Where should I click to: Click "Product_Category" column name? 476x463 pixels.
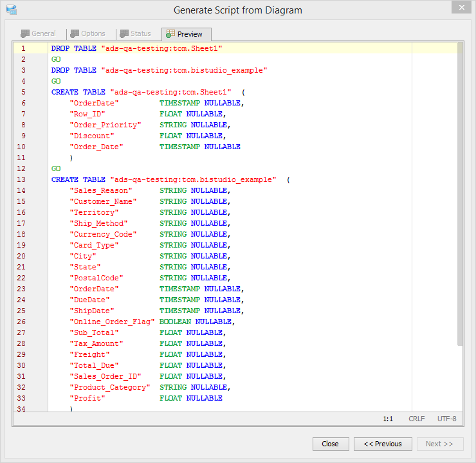110,387
